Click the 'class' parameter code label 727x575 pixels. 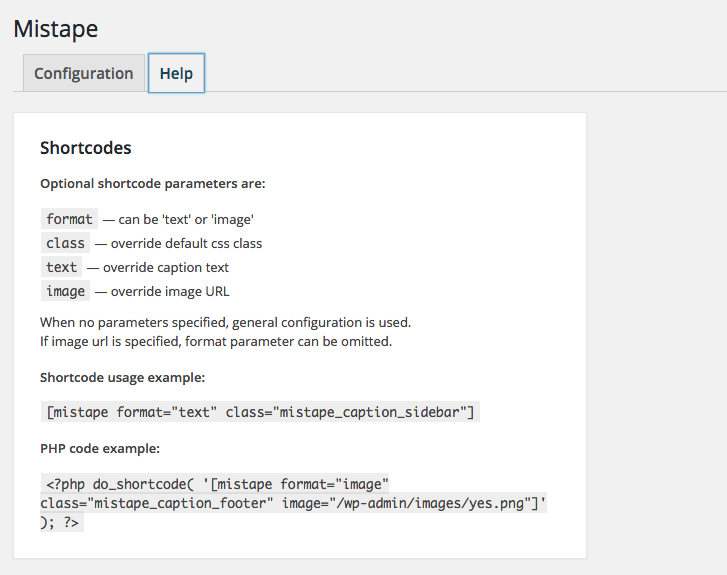(x=65, y=243)
